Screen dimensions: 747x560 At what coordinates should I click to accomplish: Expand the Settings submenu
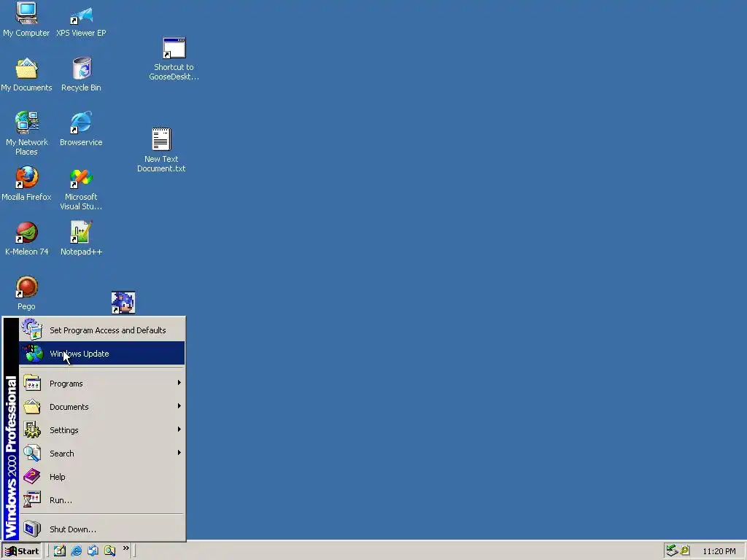[101, 430]
